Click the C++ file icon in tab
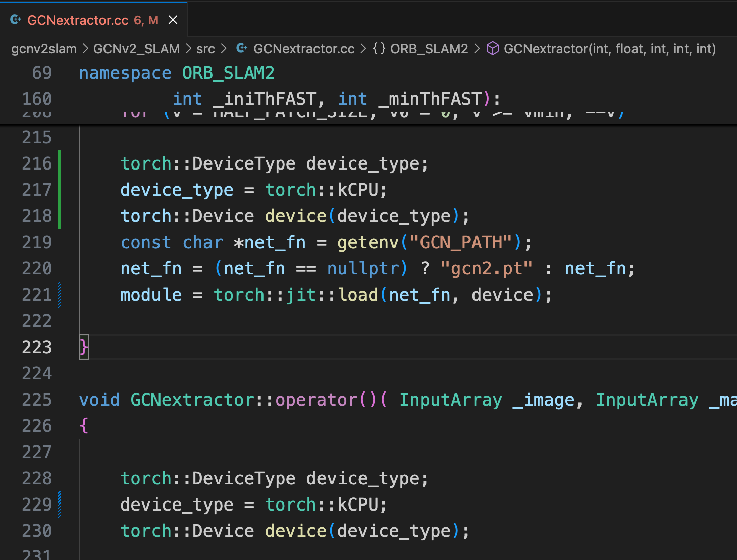 (x=16, y=20)
